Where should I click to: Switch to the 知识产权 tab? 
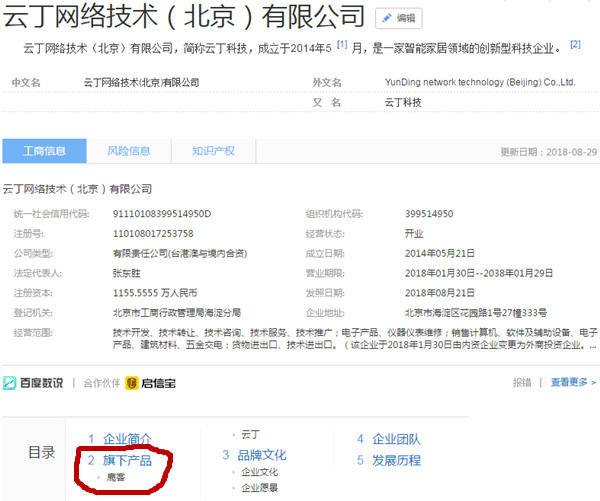click(214, 151)
